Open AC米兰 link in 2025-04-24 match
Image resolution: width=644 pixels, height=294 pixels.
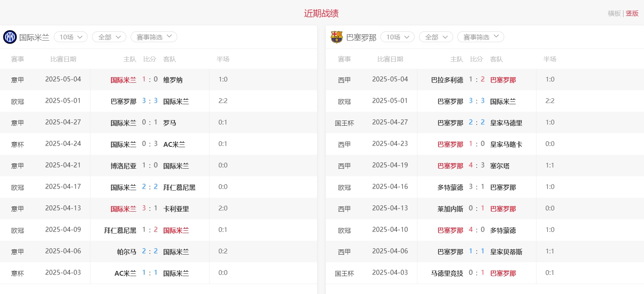174,144
